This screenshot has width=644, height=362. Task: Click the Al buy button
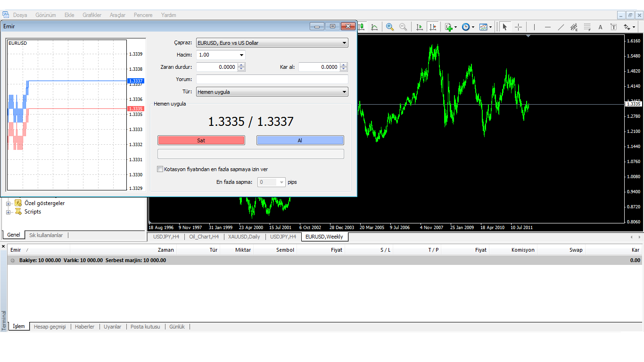click(x=300, y=140)
